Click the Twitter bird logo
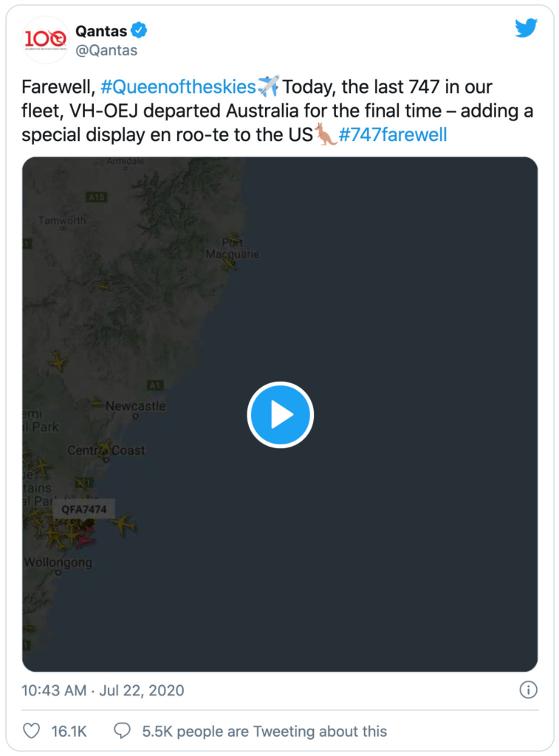Viewport: 559px width, 756px height. pyautogui.click(x=526, y=28)
